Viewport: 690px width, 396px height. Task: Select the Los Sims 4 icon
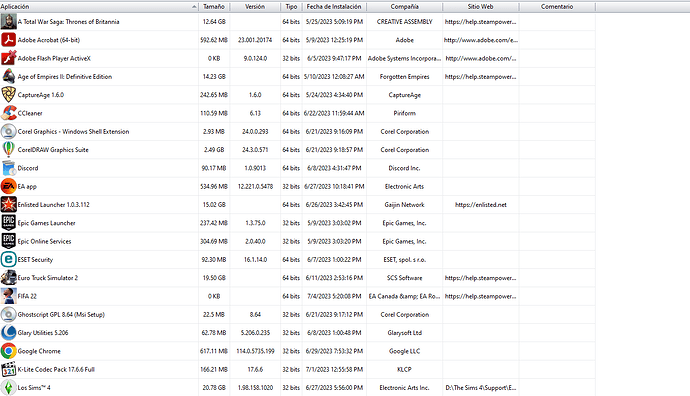(8, 388)
